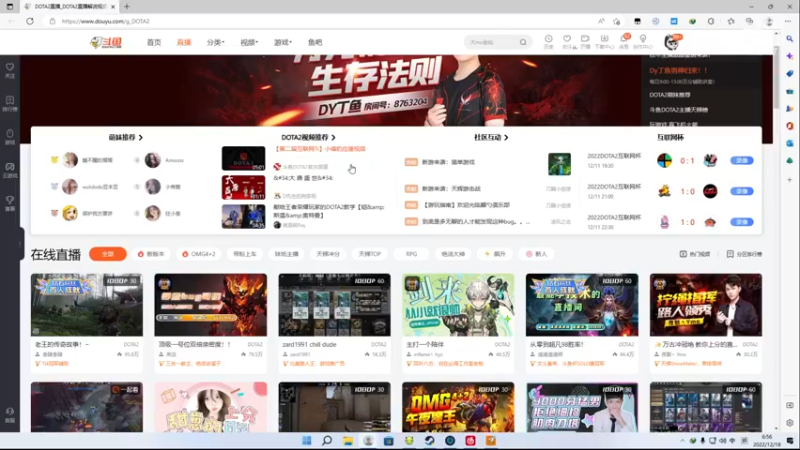The width and height of the screenshot is (800, 450).
Task: Expand the DOTA2视频推荐 section arrow
Action: pyautogui.click(x=333, y=137)
